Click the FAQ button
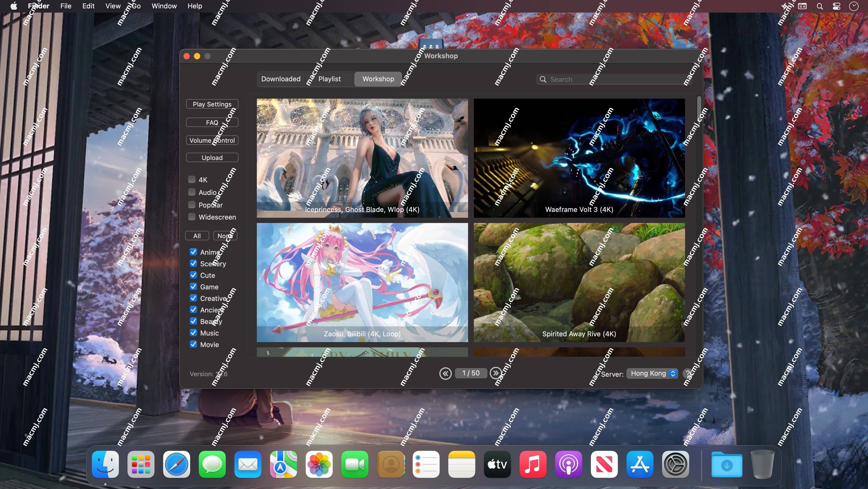Image resolution: width=868 pixels, height=489 pixels. tap(212, 122)
